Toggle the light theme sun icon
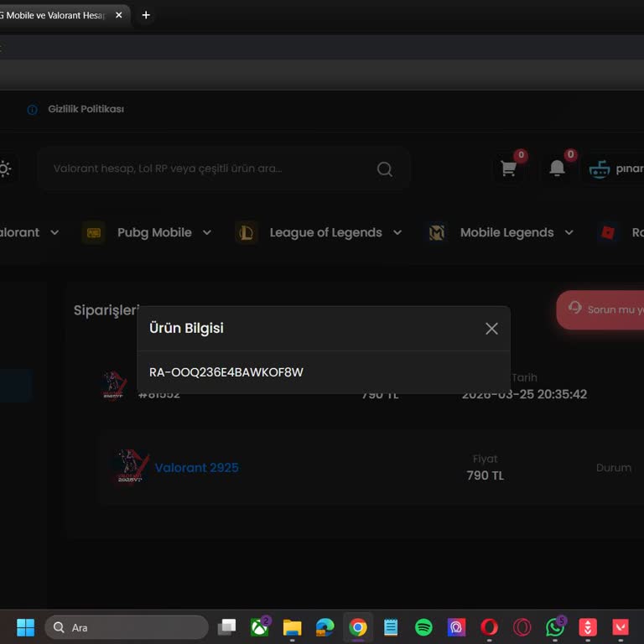Viewport: 644px width, 644px height. 5,169
